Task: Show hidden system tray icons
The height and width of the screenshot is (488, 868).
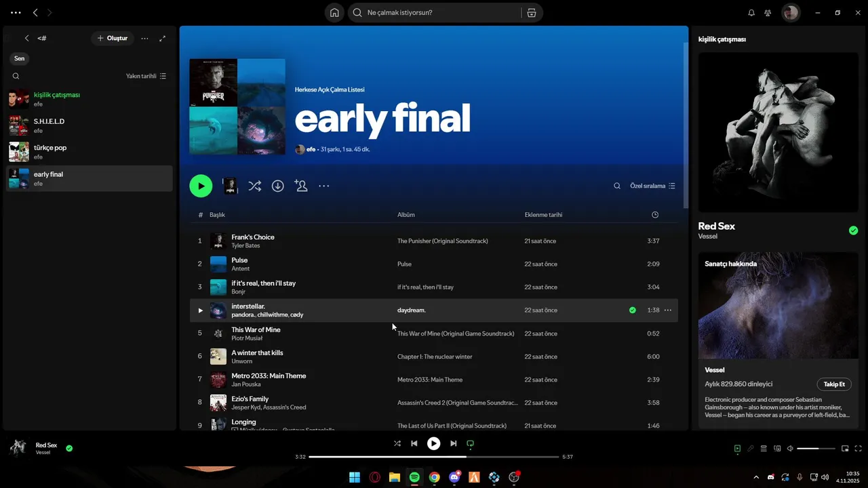Action: pos(756,477)
